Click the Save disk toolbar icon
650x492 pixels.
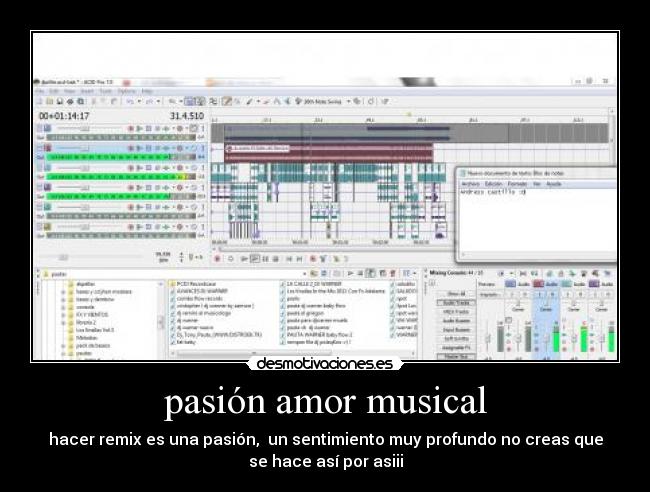(x=60, y=101)
